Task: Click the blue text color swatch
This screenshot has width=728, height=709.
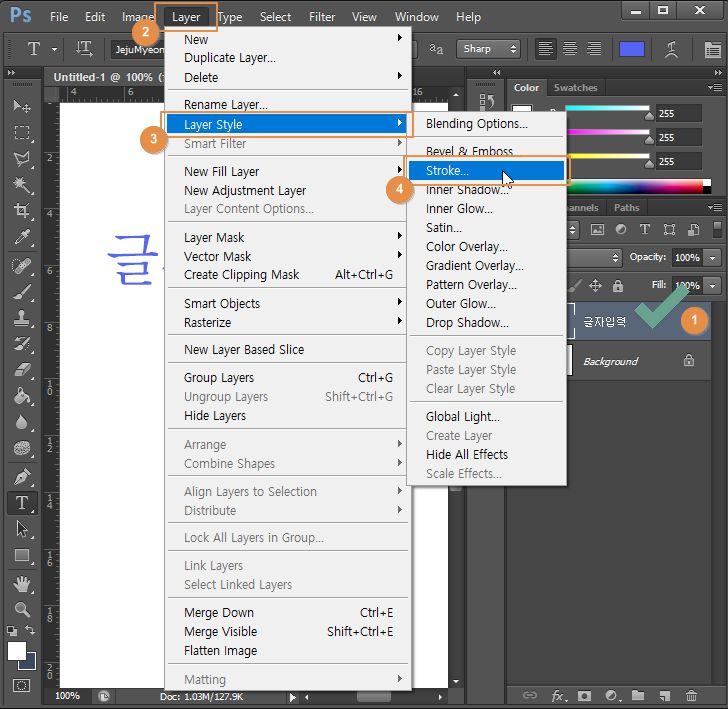Action: click(631, 49)
